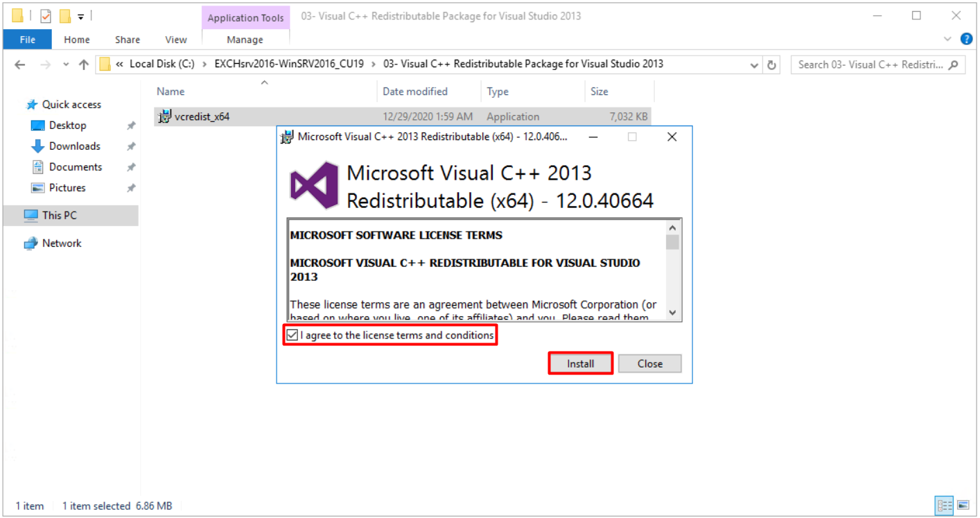The width and height of the screenshot is (980, 518).
Task: Click the Install button
Action: (581, 363)
